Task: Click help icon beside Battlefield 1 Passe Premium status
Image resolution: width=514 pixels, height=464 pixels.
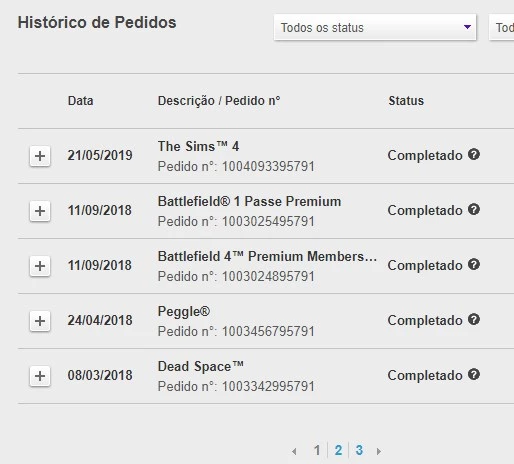Action: coord(474,209)
